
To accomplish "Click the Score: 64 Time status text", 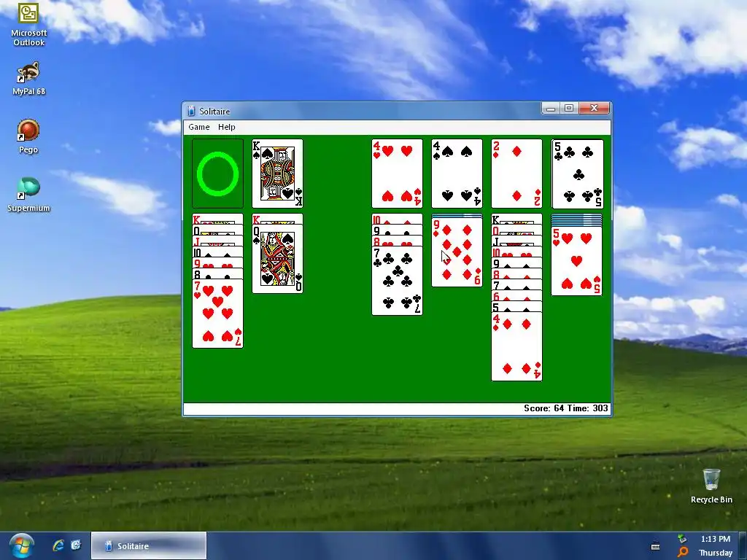I will (566, 408).
